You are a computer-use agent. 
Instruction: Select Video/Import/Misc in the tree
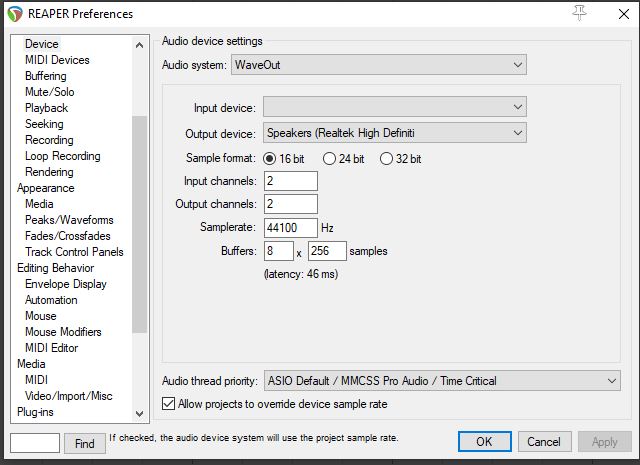click(68, 396)
